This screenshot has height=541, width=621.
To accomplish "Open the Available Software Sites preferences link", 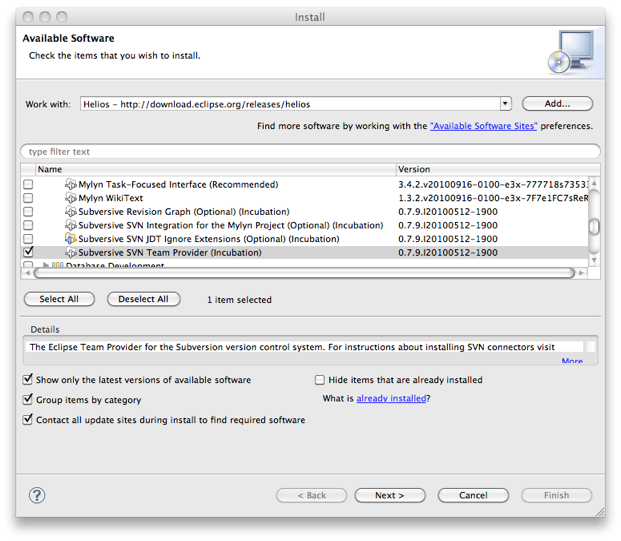I will pyautogui.click(x=484, y=126).
